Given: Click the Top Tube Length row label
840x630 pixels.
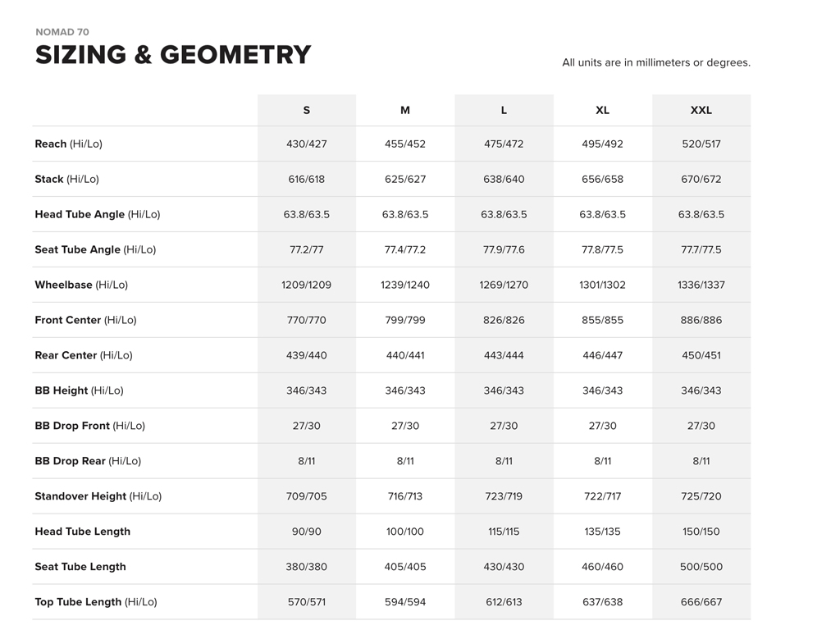Looking at the screenshot, I should [95, 602].
